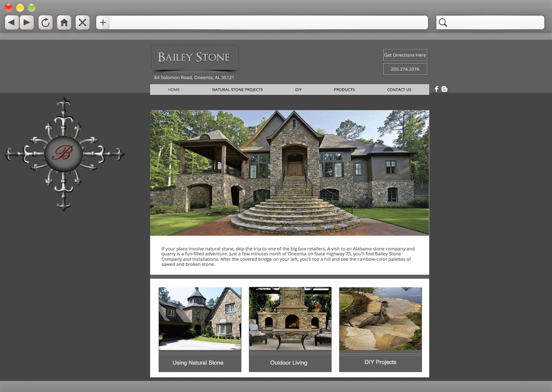Click the plus icon in address bar
552x392 pixels.
pos(103,22)
